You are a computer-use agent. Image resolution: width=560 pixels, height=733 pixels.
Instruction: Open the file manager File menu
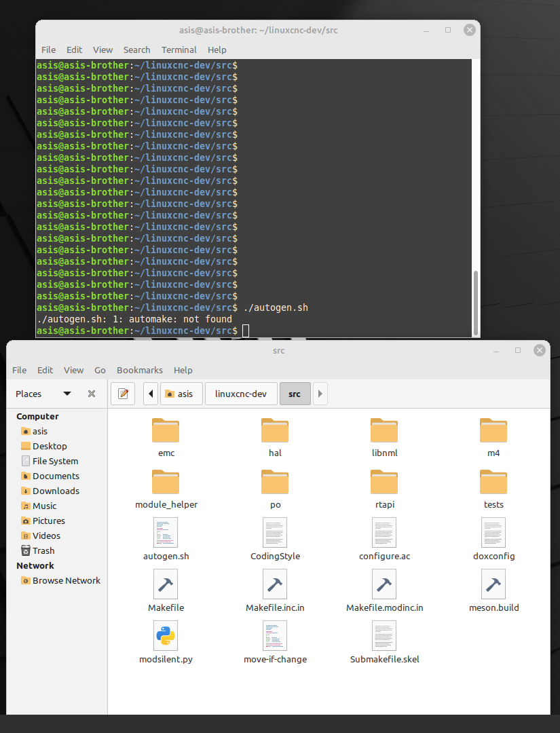click(19, 370)
